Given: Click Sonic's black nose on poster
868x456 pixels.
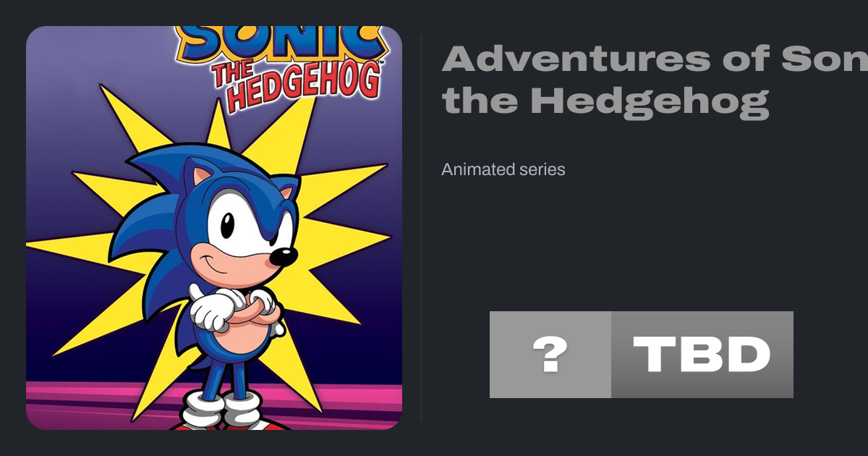Looking at the screenshot, I should pos(284,256).
